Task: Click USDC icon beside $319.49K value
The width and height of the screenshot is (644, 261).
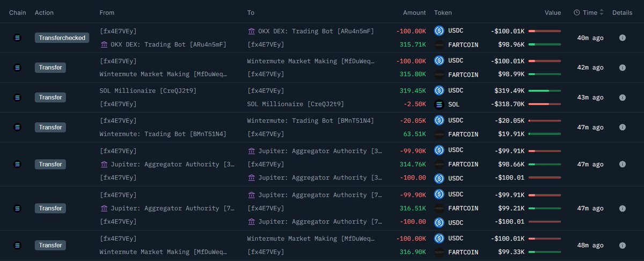Action: (x=439, y=91)
